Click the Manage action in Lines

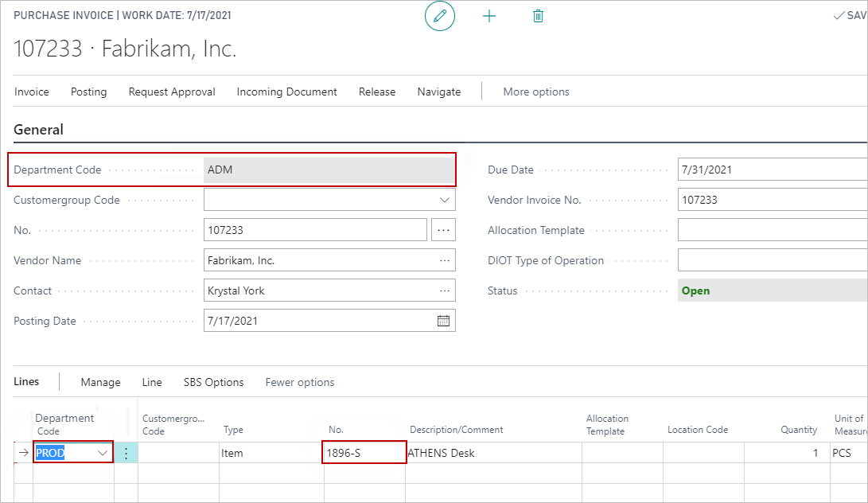(x=100, y=382)
